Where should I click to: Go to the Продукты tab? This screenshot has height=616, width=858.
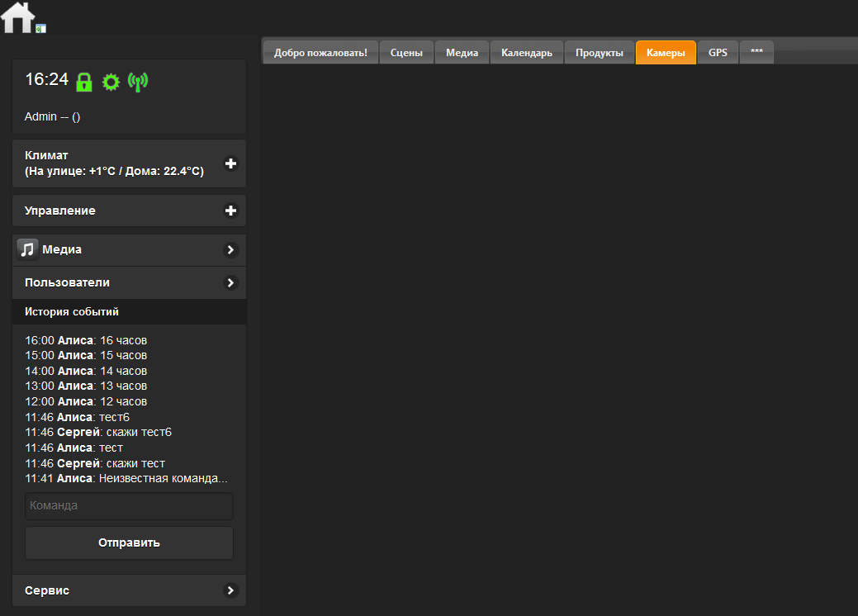tap(600, 53)
